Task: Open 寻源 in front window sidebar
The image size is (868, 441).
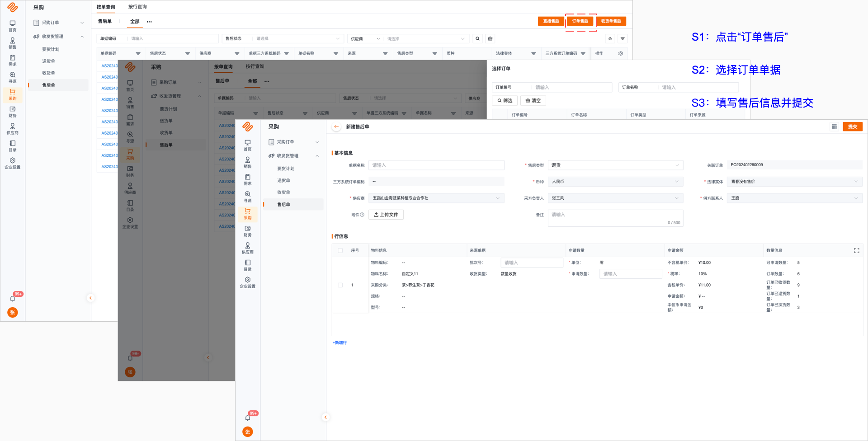Action: [x=248, y=197]
